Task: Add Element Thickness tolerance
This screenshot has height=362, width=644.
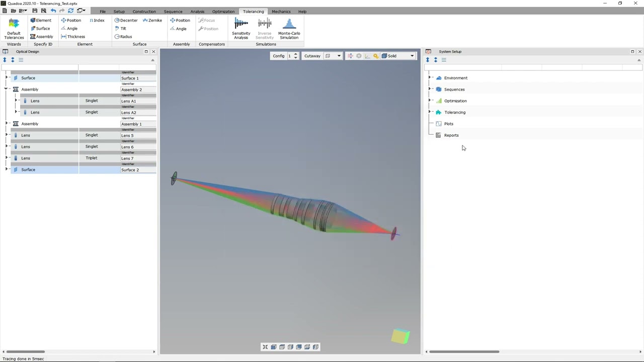Action: 73,36
